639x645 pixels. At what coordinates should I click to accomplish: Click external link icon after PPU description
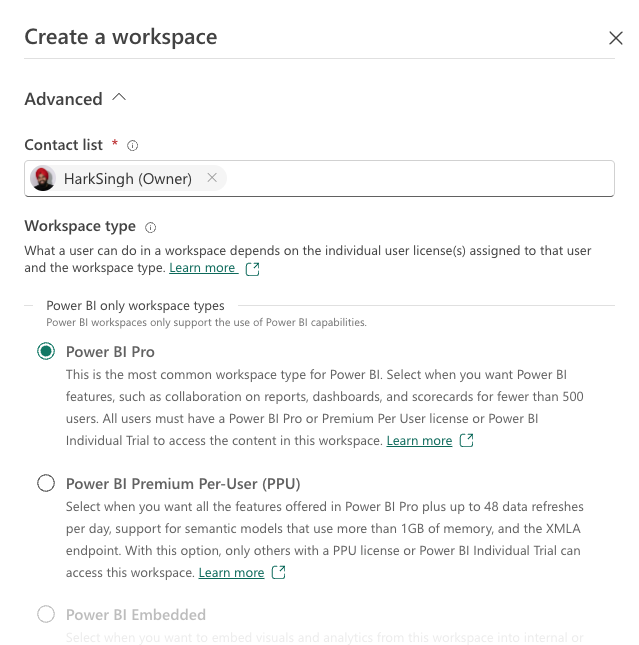(279, 572)
